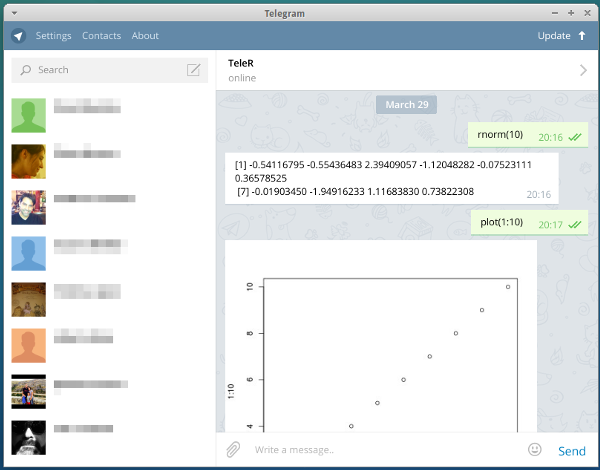Open the window menu in title bar
This screenshot has height=470, width=600.
pyautogui.click(x=11, y=11)
